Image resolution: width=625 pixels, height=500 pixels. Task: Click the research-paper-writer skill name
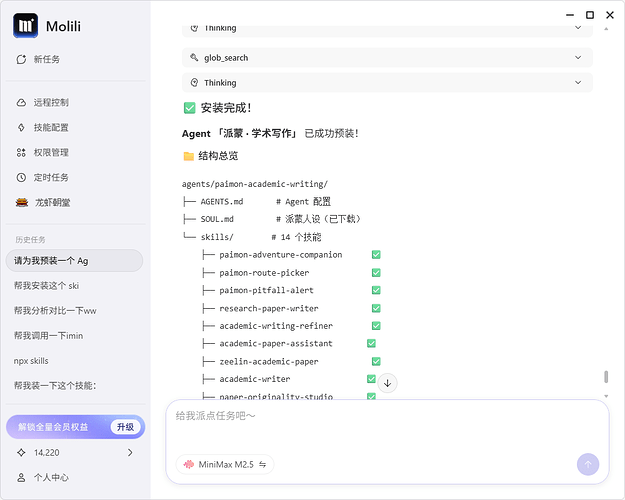click(x=269, y=308)
